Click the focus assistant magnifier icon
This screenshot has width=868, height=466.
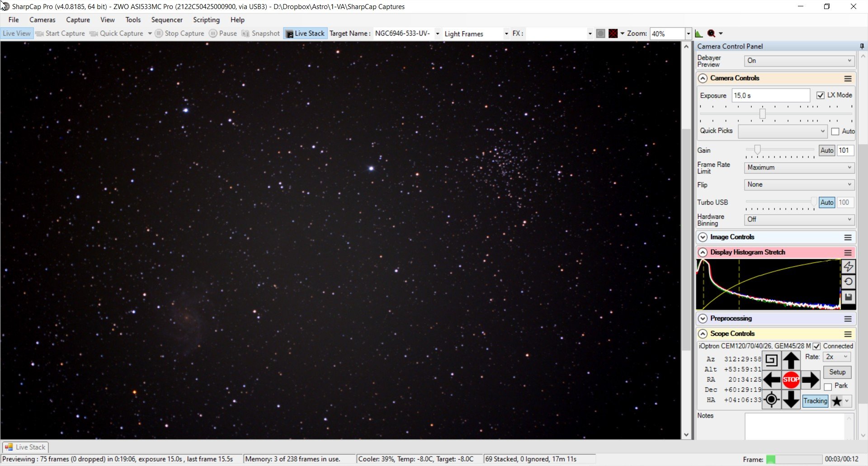(x=711, y=33)
